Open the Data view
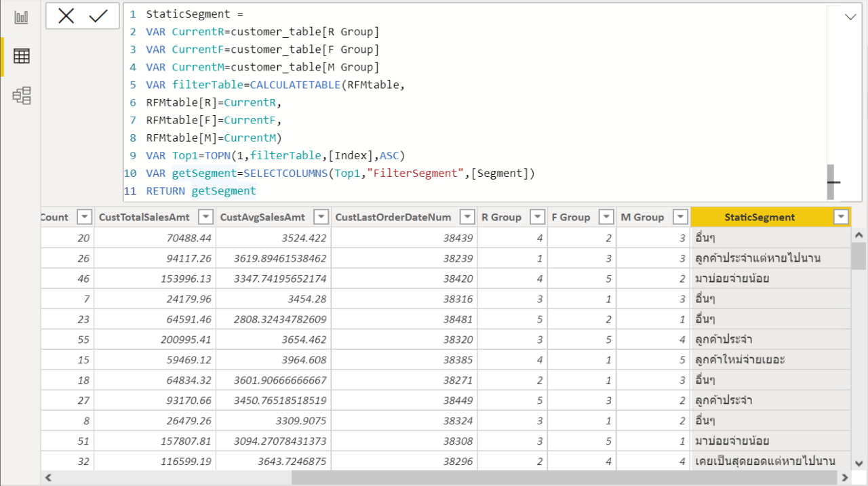This screenshot has width=868, height=486. (21, 56)
